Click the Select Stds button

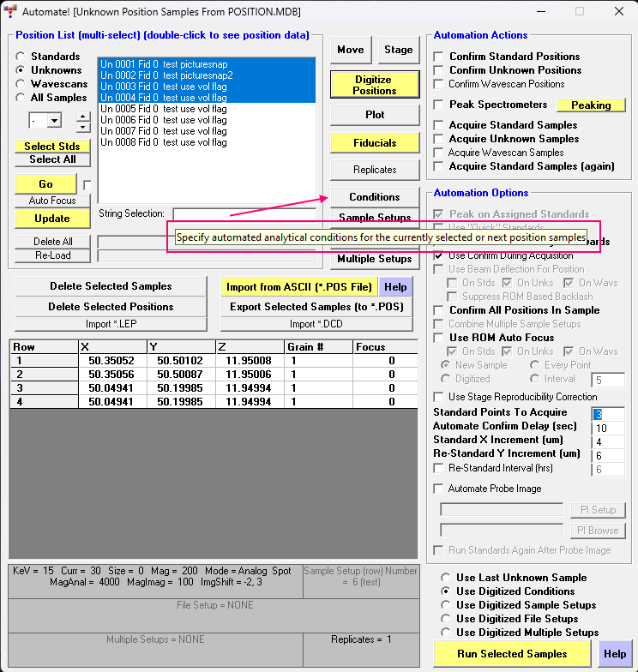(x=51, y=147)
